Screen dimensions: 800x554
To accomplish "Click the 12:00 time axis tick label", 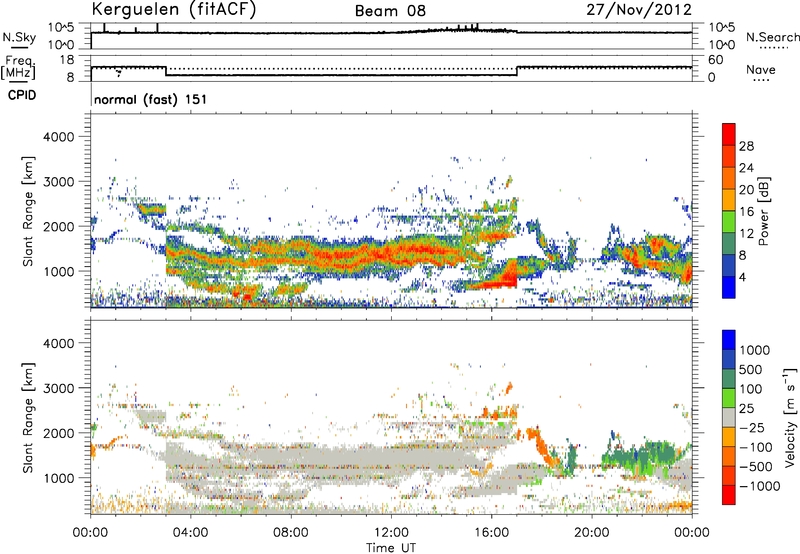I will pos(391,533).
